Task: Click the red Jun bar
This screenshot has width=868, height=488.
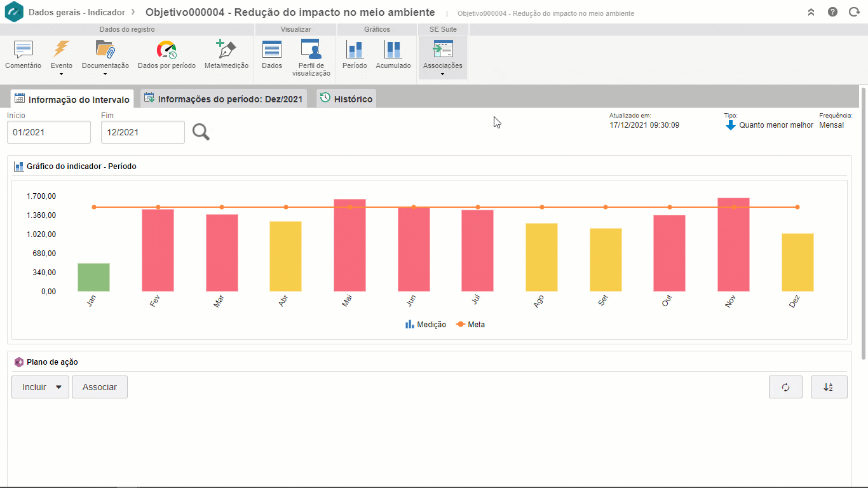Action: point(414,249)
